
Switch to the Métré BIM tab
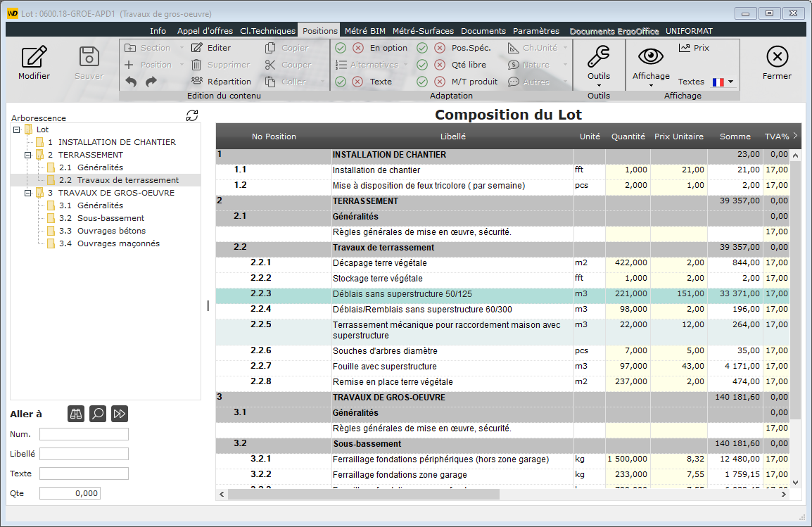(x=364, y=31)
